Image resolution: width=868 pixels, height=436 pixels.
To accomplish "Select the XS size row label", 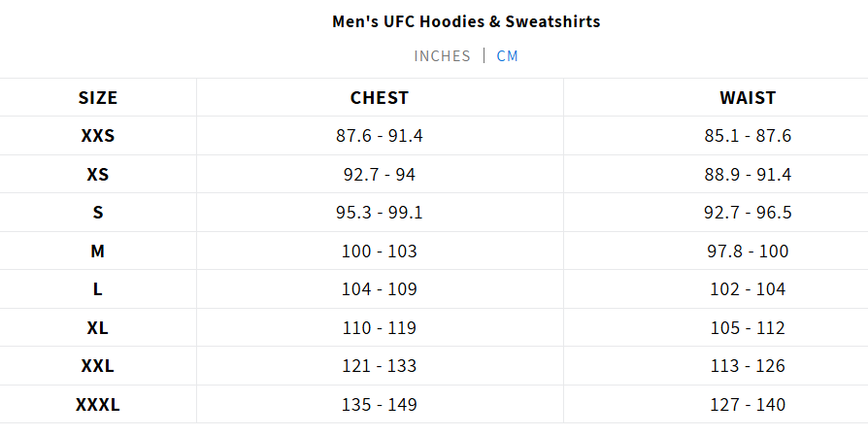I will pos(98,175).
